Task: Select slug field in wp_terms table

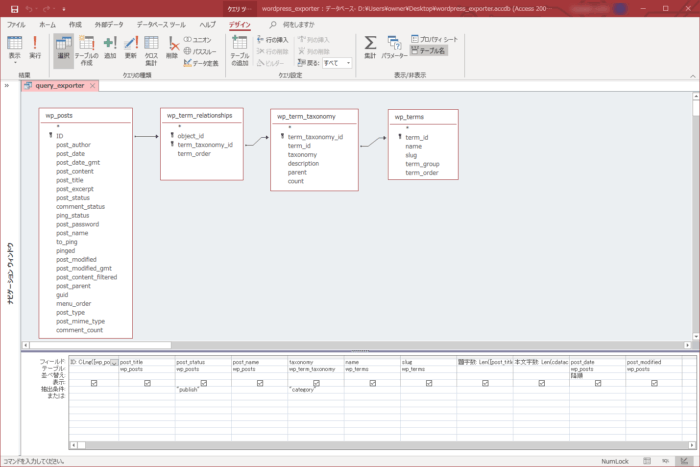Action: point(411,155)
